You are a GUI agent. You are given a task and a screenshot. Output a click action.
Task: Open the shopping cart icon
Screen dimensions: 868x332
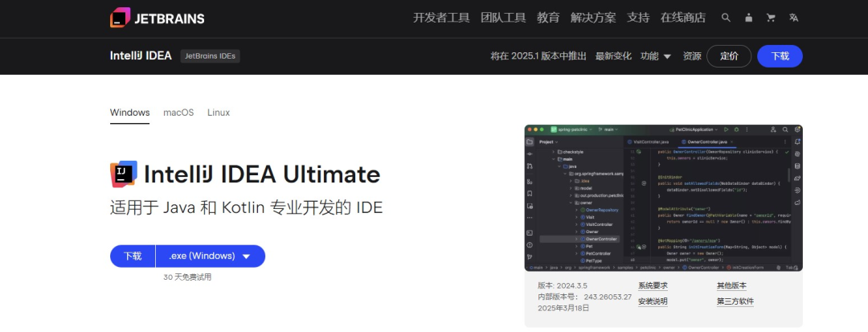[x=771, y=18]
